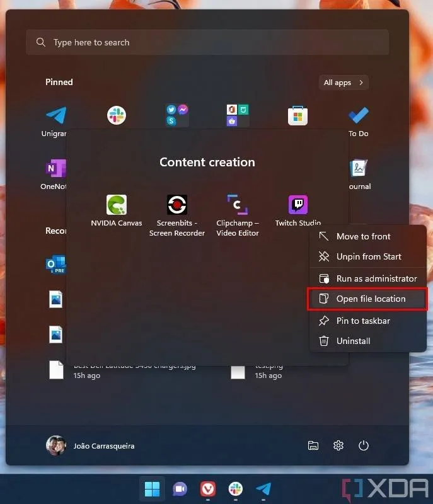Image resolution: width=433 pixels, height=504 pixels.
Task: Rename folder via Content creation title
Action: point(207,163)
